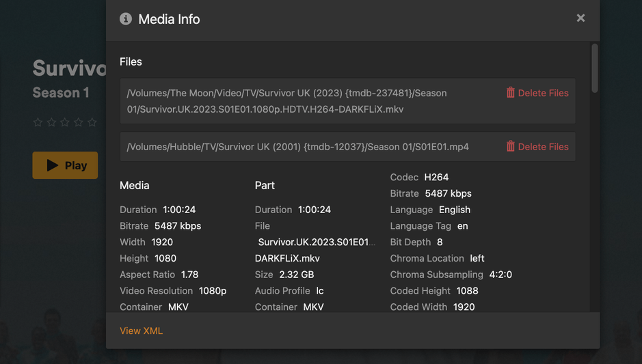This screenshot has width=642, height=364.
Task: Click the Media Info dialog scrollbar
Action: [595, 68]
